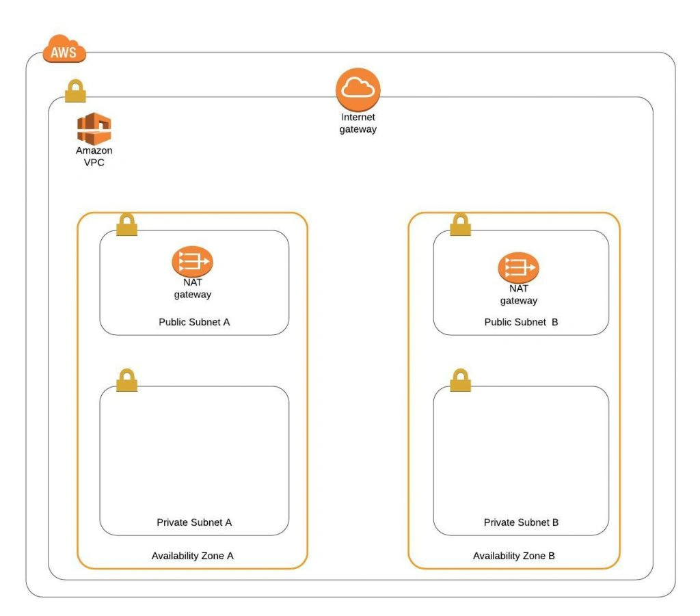
Task: Click the padlock on Private Subnet A
Action: (x=126, y=380)
